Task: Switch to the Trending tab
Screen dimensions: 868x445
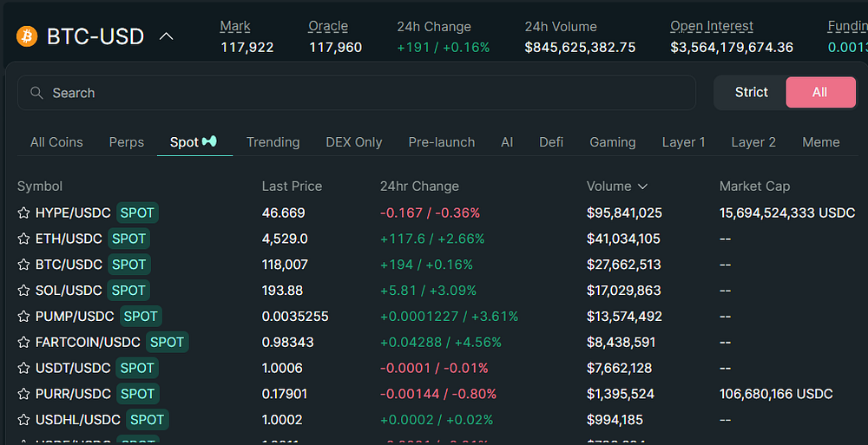Action: [273, 142]
